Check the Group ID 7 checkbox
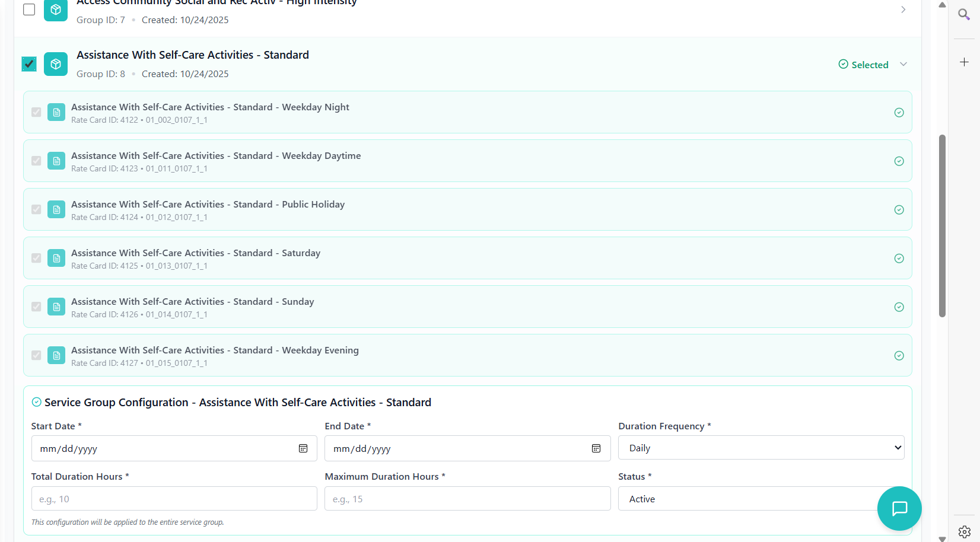980x542 pixels. pos(29,9)
